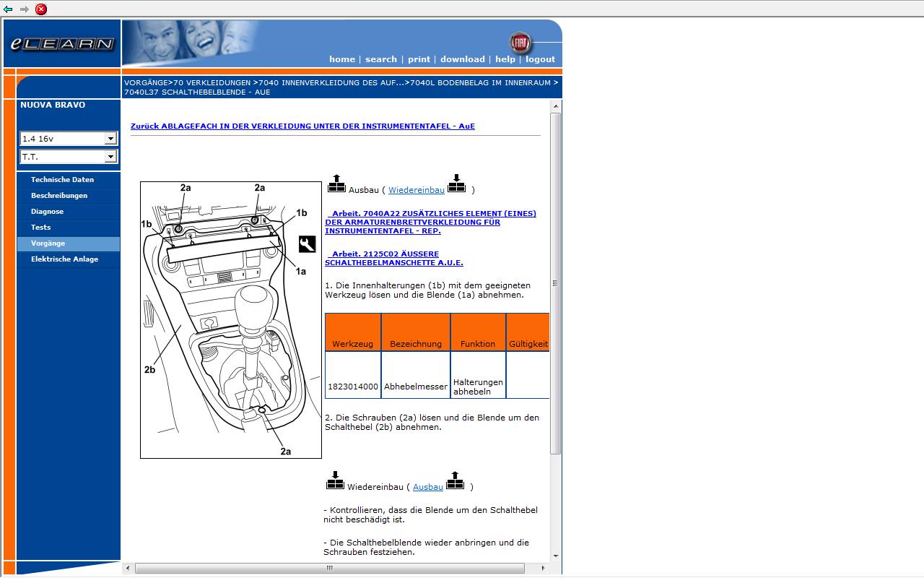The height and width of the screenshot is (578, 924).
Task: Click the browser back arrow icon
Action: point(8,9)
